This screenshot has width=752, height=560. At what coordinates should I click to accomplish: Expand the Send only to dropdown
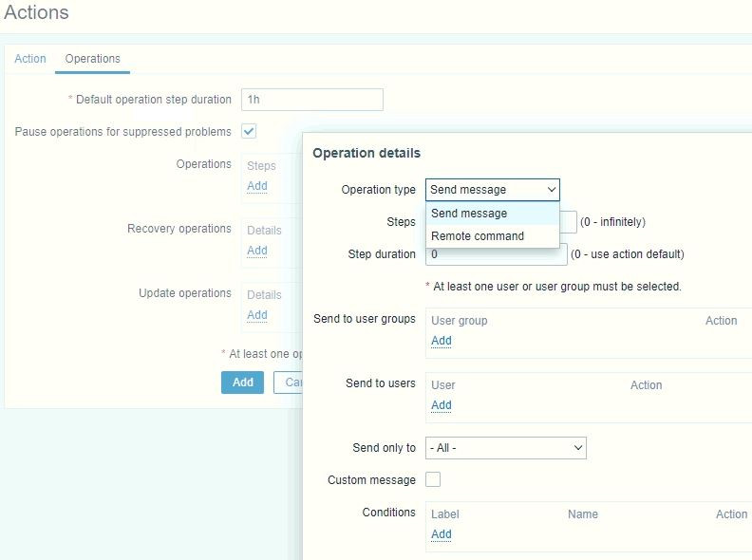[x=505, y=448]
